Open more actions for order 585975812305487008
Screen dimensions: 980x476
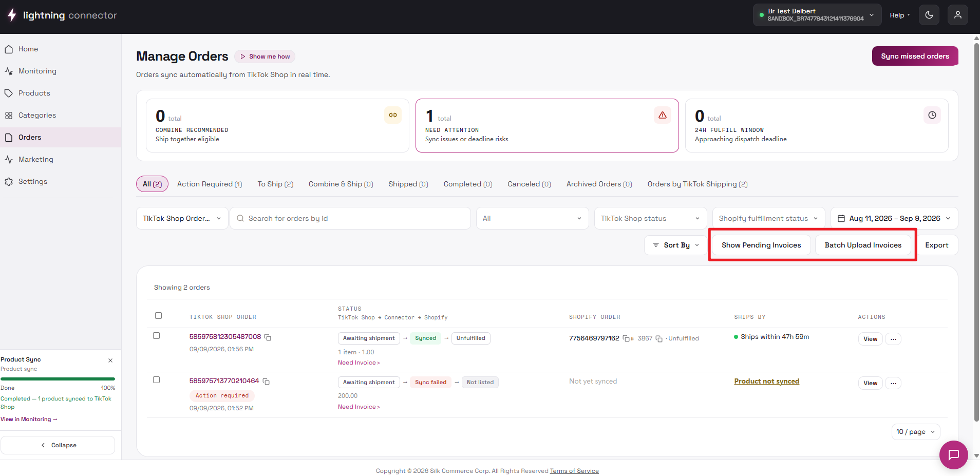[893, 339]
